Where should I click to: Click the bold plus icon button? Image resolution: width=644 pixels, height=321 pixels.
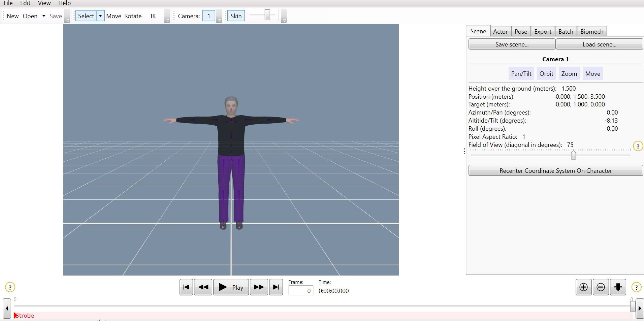(x=618, y=287)
